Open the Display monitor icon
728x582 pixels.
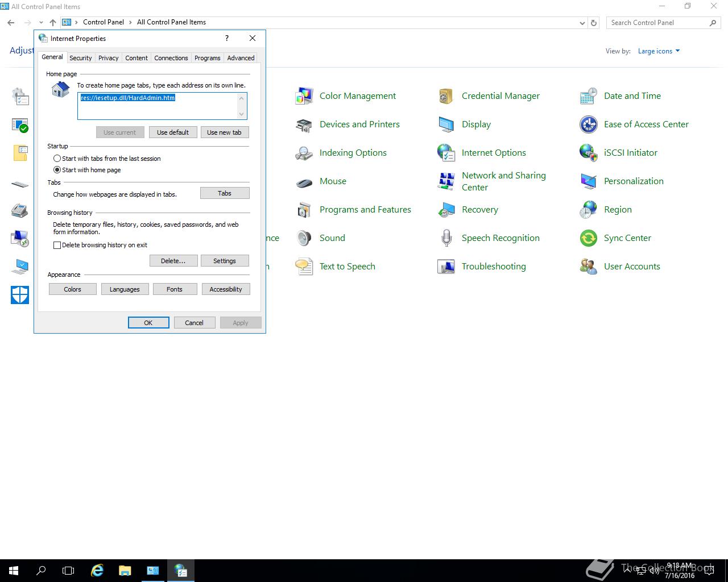pyautogui.click(x=446, y=124)
